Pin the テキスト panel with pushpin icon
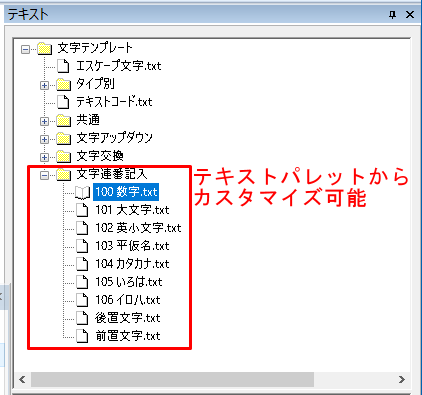This screenshot has height=395, width=422. 393,14
